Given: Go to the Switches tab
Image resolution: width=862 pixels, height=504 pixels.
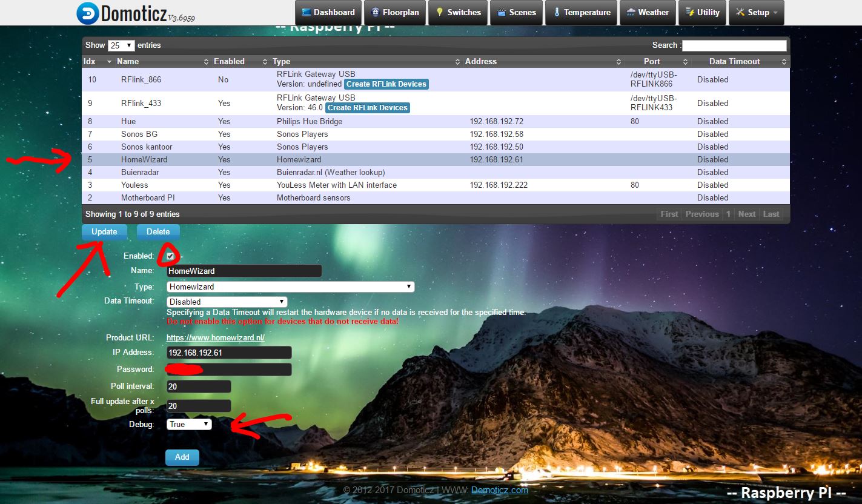Looking at the screenshot, I should [x=457, y=13].
